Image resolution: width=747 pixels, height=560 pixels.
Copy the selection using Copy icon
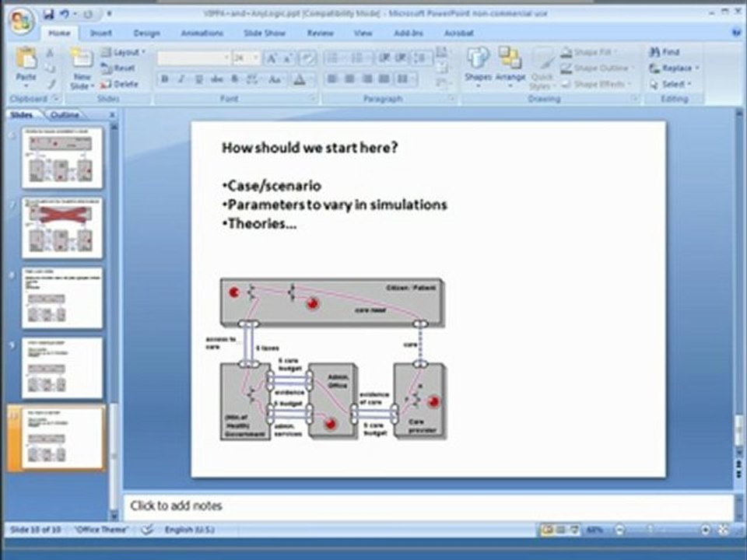point(50,68)
